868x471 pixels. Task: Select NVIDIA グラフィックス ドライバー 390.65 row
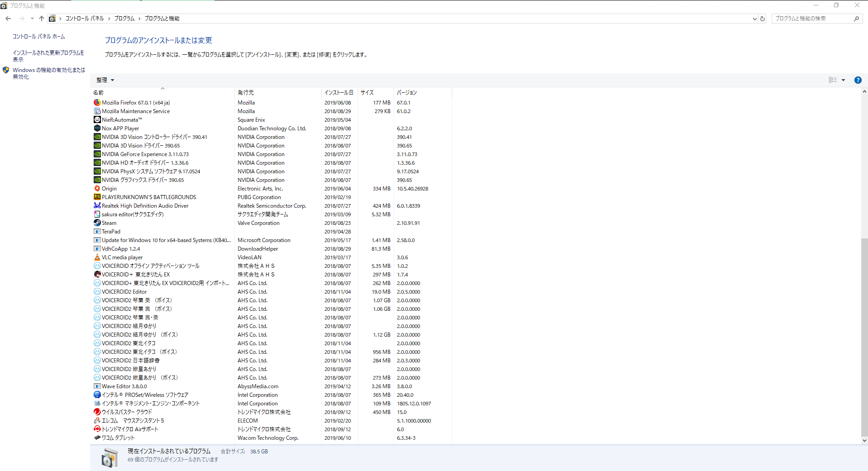click(272, 180)
